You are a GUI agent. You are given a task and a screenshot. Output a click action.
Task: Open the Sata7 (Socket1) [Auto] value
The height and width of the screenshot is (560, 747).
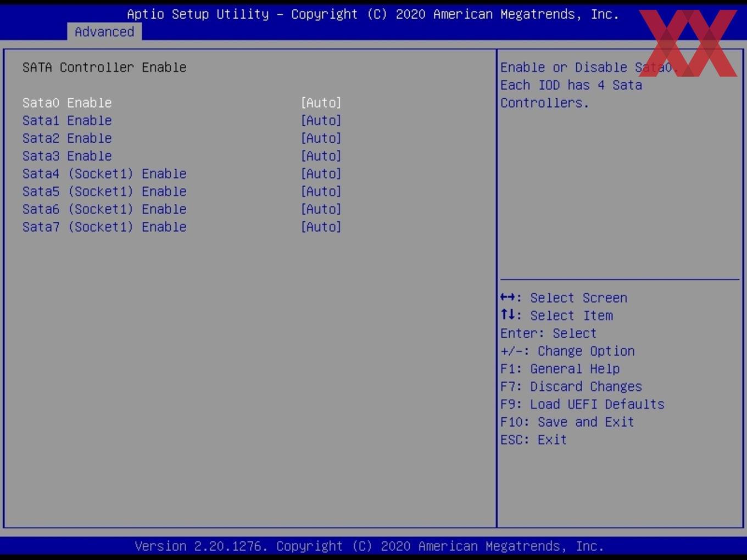(321, 227)
